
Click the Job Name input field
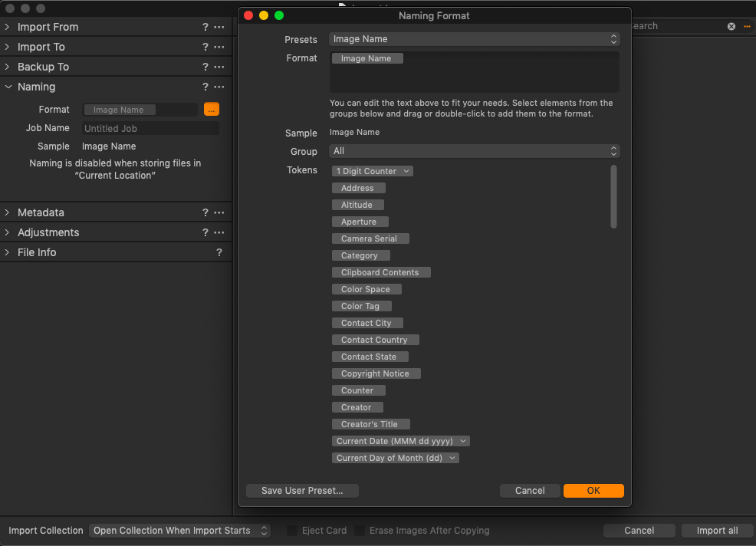pyautogui.click(x=150, y=128)
